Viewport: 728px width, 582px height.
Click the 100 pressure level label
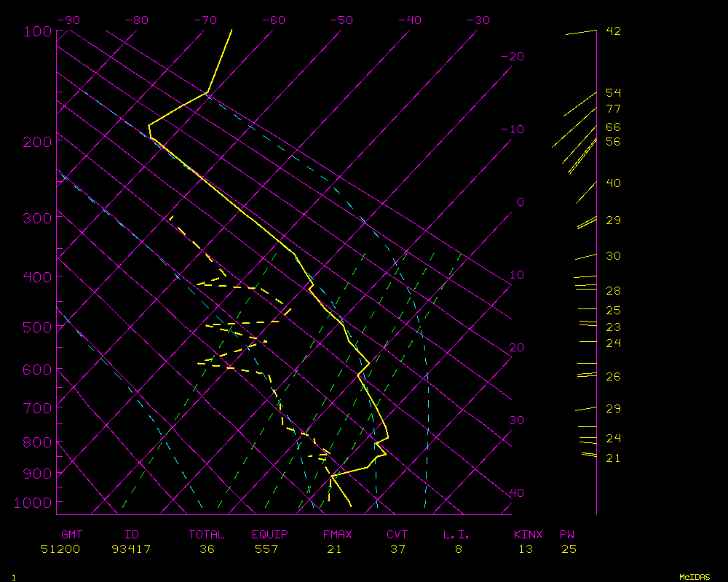click(37, 33)
